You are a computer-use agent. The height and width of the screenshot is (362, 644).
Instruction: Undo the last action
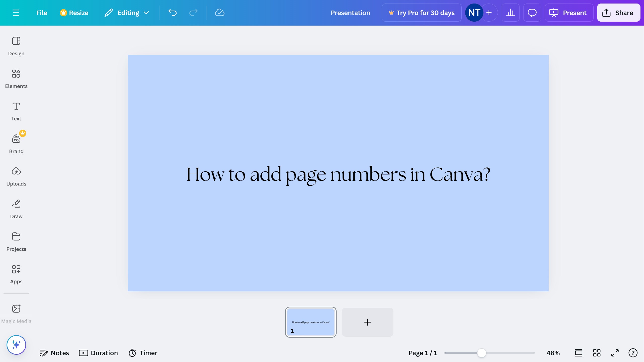tap(172, 13)
